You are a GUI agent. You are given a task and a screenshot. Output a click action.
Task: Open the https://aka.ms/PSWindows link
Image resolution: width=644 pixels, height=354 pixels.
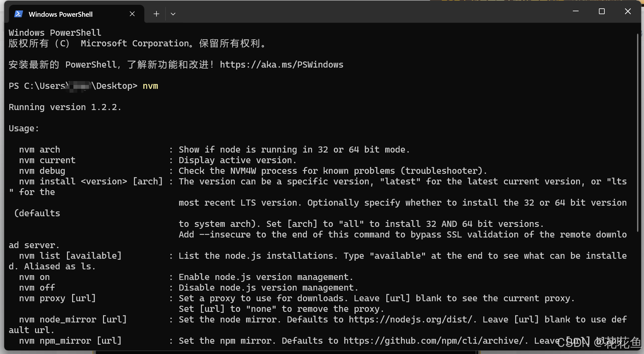coord(281,64)
